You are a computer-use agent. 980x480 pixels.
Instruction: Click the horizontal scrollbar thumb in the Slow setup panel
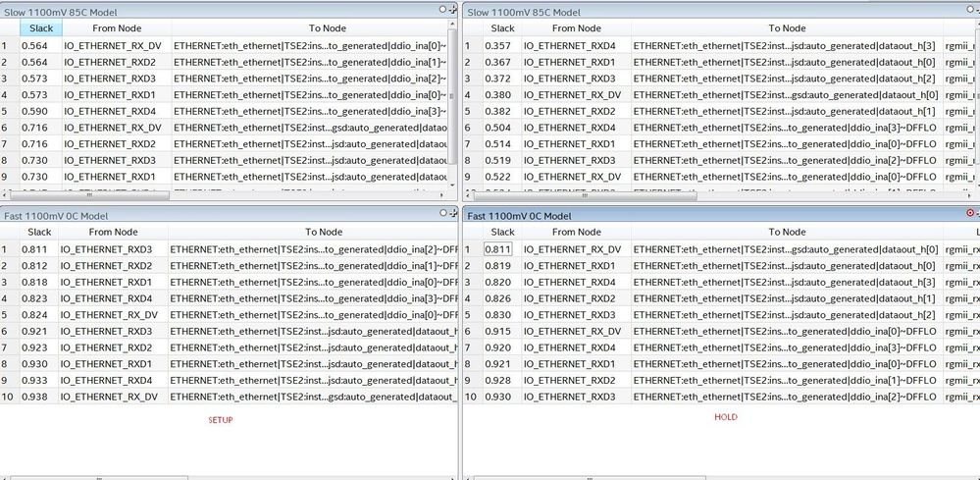tap(89, 195)
